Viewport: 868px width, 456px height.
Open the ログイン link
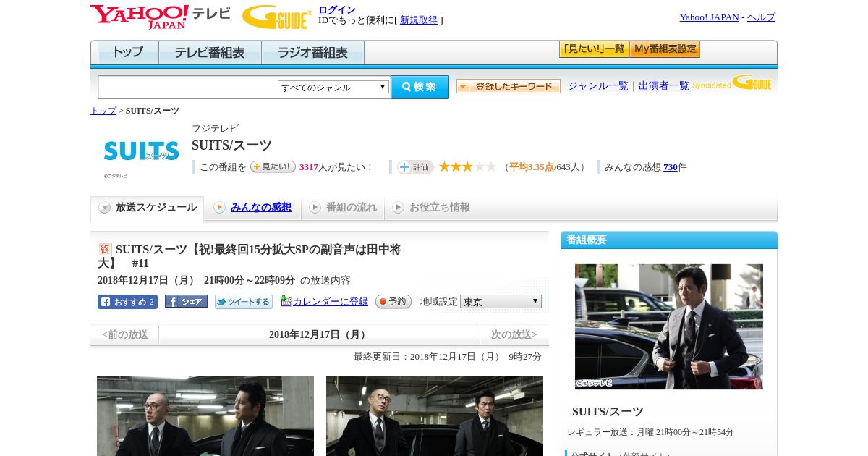(337, 9)
